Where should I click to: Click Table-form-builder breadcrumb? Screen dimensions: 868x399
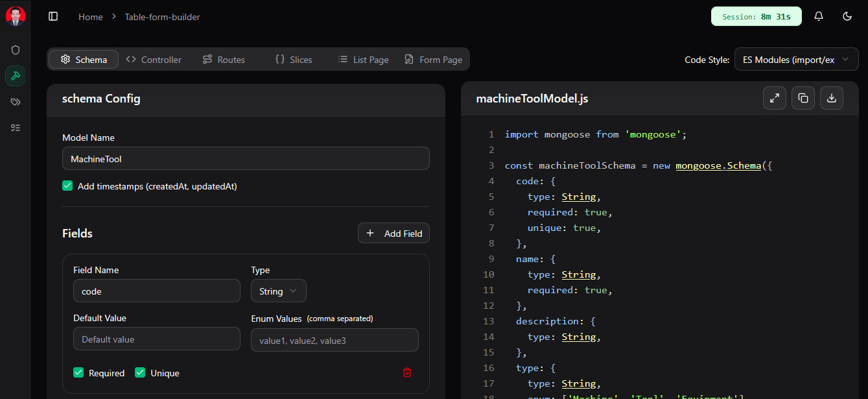point(163,17)
